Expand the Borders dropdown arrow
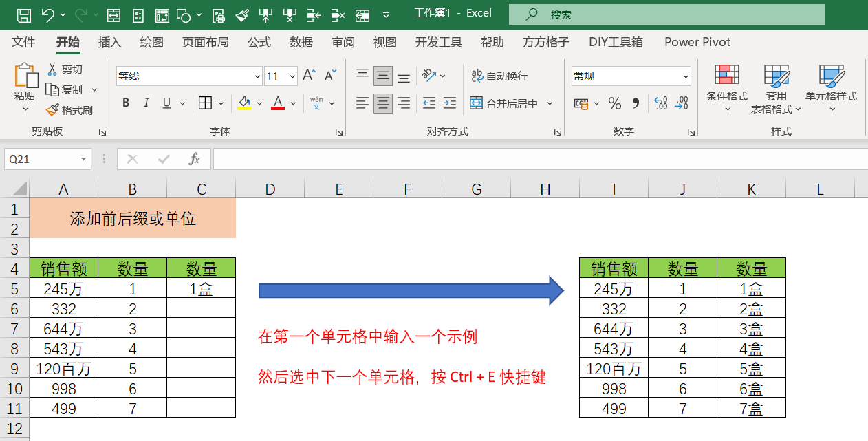The height and width of the screenshot is (441, 868). [221, 103]
